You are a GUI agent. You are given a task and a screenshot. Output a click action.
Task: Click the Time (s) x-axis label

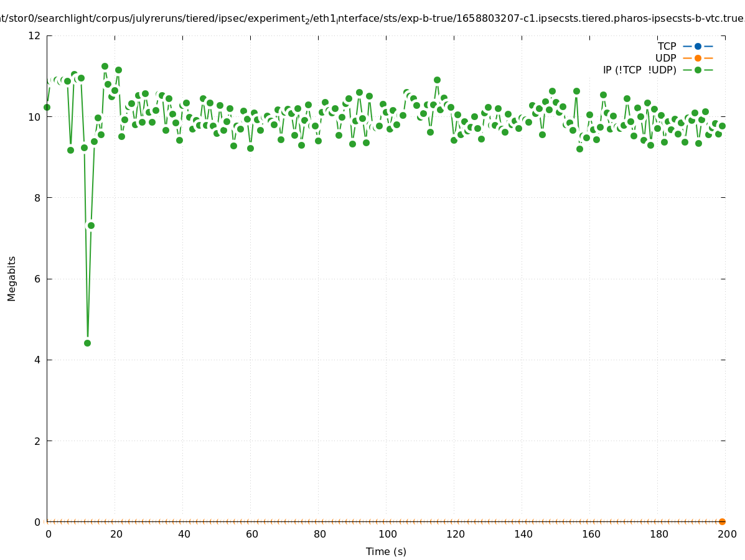tap(386, 551)
